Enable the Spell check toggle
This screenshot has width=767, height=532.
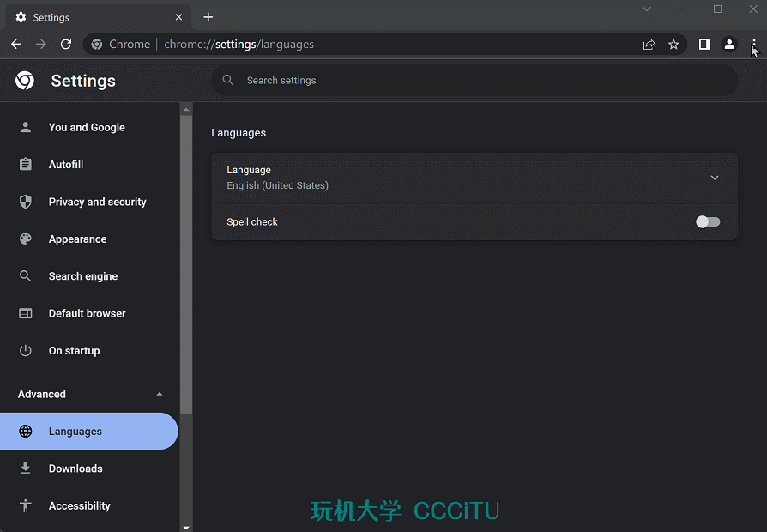pos(708,222)
